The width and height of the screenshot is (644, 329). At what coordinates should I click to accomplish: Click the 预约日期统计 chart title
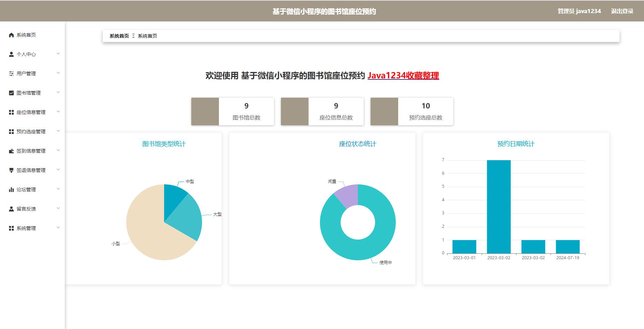tap(516, 144)
